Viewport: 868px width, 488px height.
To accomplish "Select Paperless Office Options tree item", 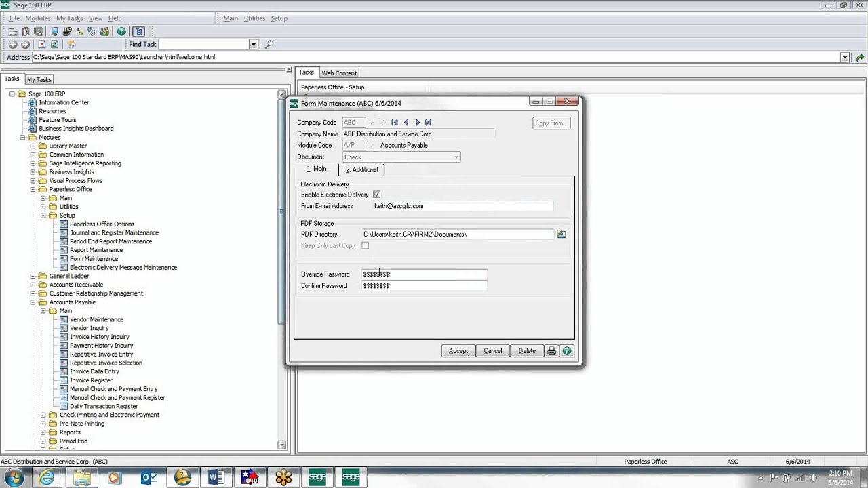I will (102, 224).
